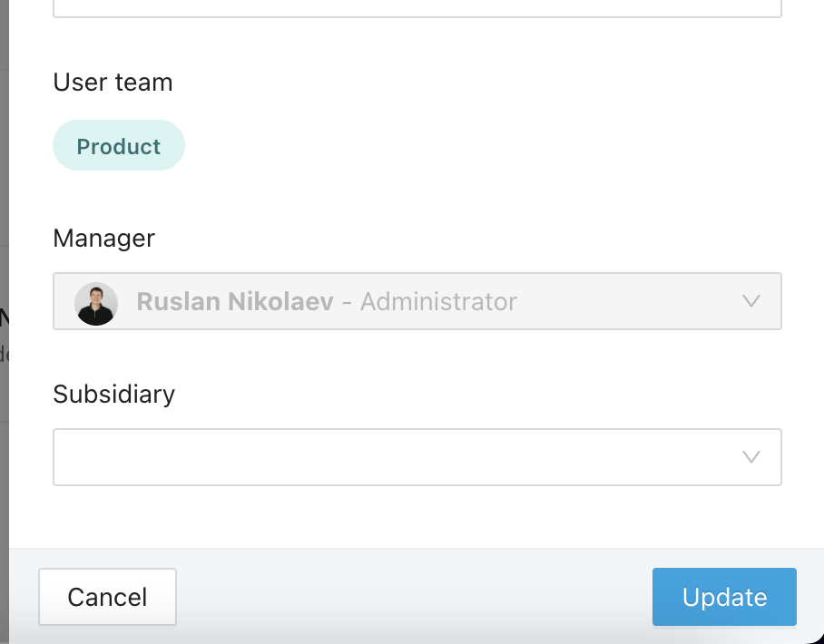Viewport: 824px width, 644px height.
Task: Click footer bar between Cancel and Update
Action: pos(414,597)
